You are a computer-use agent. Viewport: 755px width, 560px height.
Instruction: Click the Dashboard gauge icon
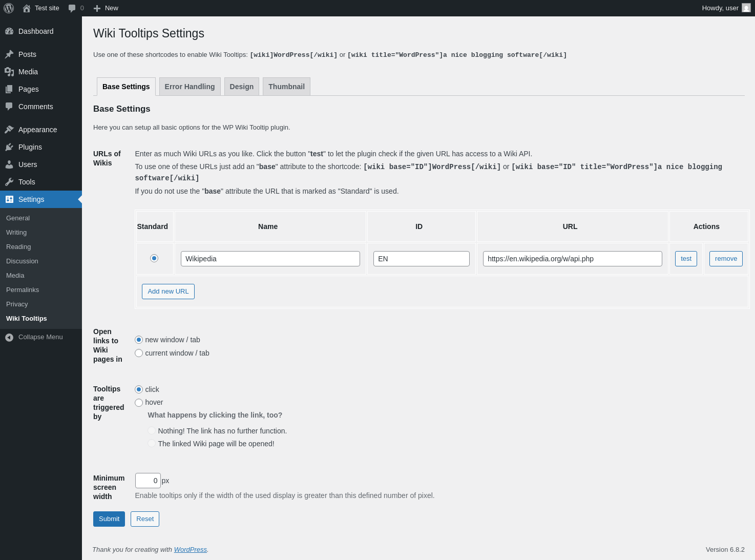pos(9,31)
